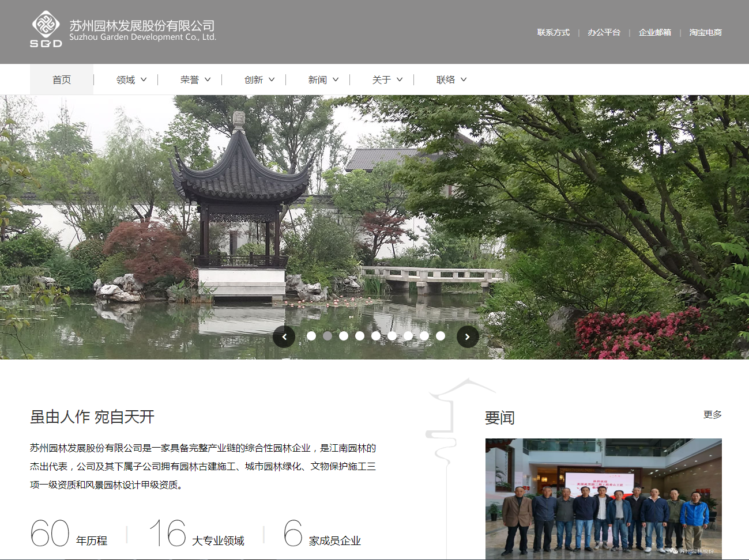749x560 pixels.
Task: Open the 关于 about menu
Action: coord(385,80)
